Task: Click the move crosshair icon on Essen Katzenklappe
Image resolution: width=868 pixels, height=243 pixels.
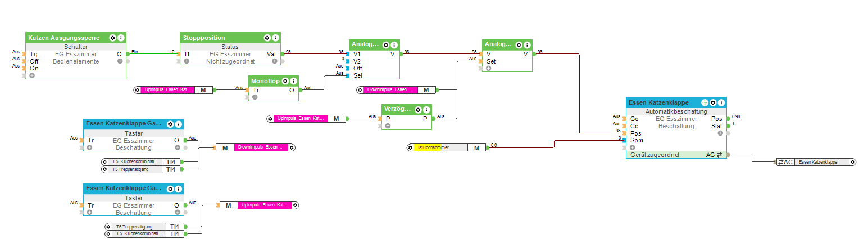Action: pos(705,103)
